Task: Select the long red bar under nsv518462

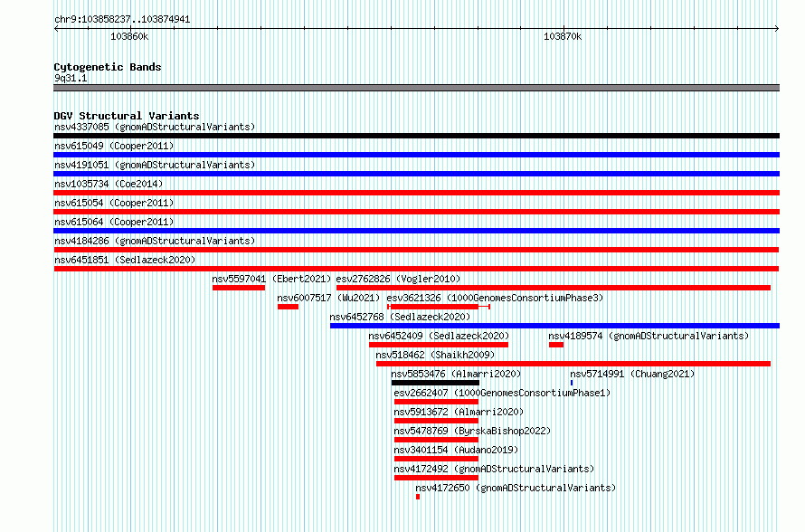Action: tap(573, 364)
